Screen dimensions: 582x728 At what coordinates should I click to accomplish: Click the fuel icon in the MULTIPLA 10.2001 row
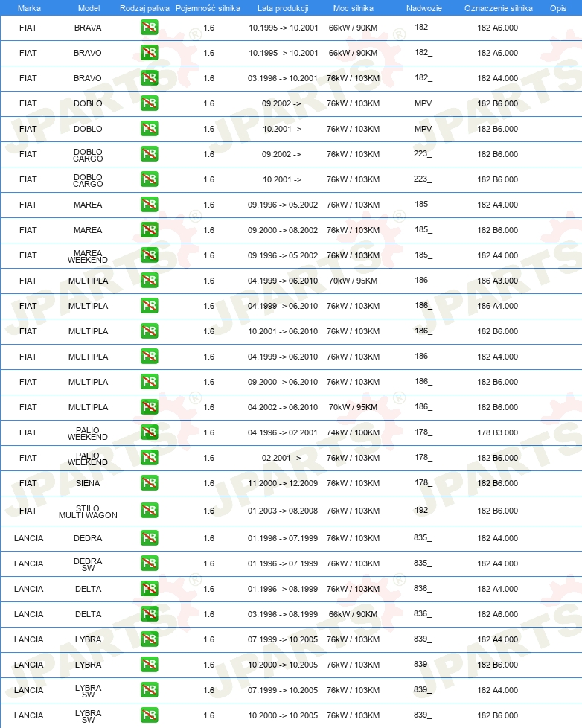coord(150,331)
